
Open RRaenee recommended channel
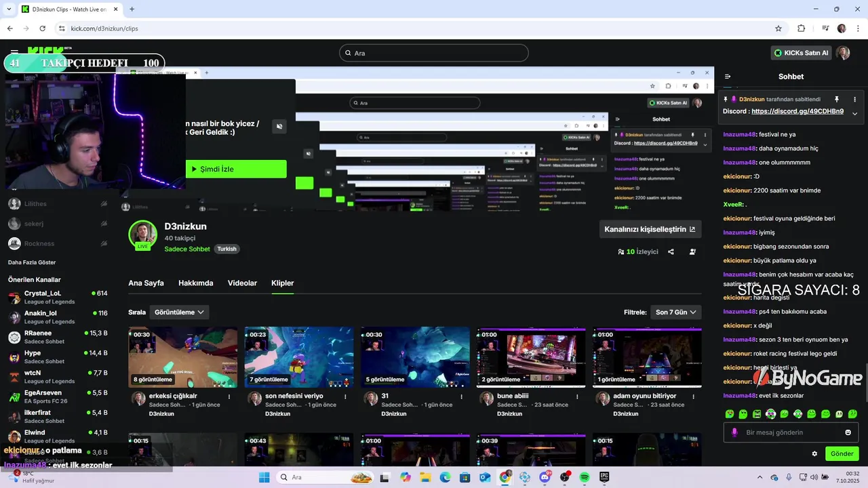point(58,337)
